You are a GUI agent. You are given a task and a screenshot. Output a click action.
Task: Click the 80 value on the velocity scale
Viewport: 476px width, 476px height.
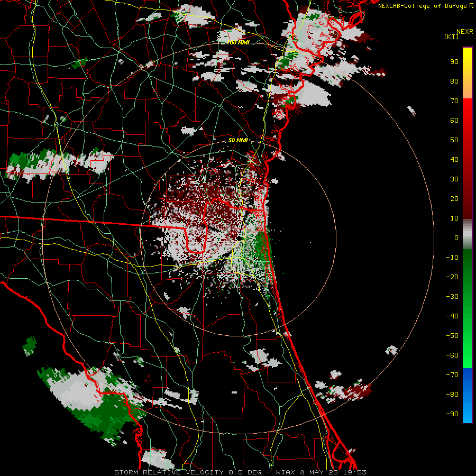[x=454, y=81]
